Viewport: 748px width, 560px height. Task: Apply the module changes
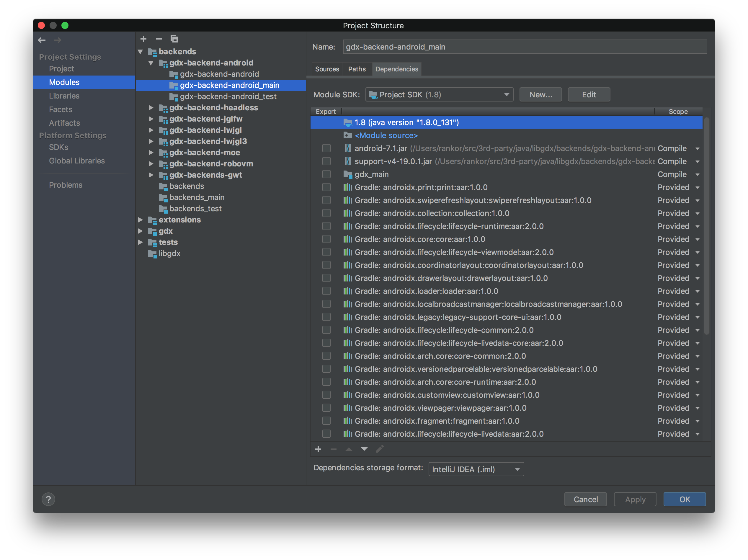tap(635, 499)
